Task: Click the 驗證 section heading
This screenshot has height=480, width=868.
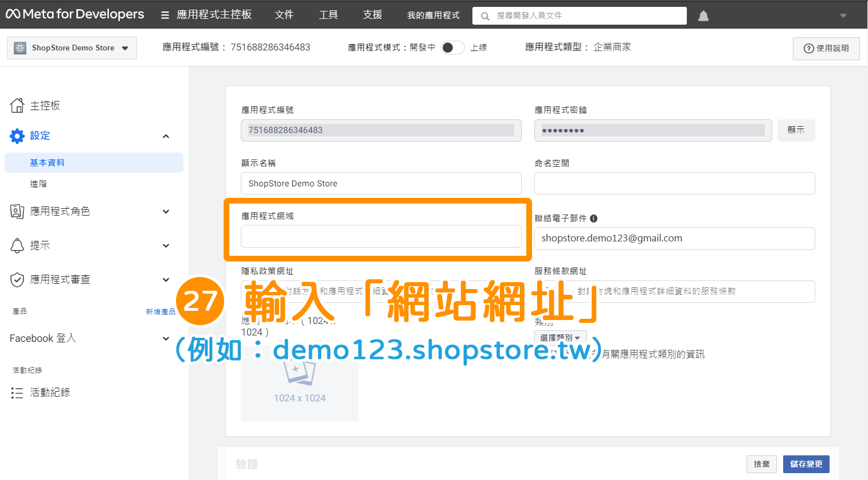Action: click(247, 464)
